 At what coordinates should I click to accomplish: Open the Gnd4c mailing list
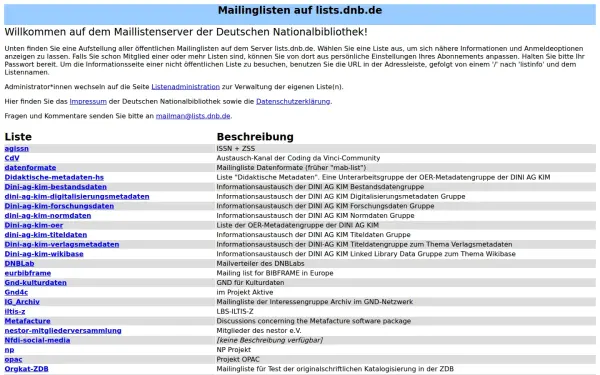tap(16, 292)
